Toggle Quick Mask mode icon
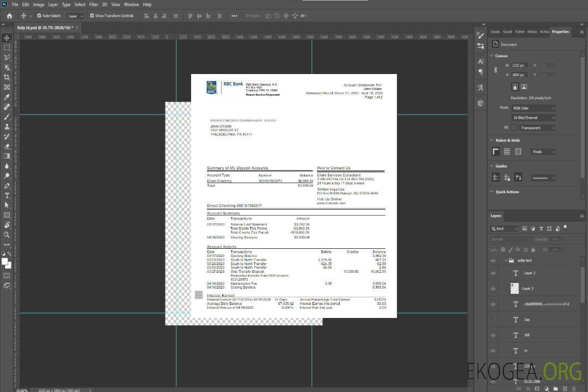The width and height of the screenshot is (588, 392). (x=7, y=275)
